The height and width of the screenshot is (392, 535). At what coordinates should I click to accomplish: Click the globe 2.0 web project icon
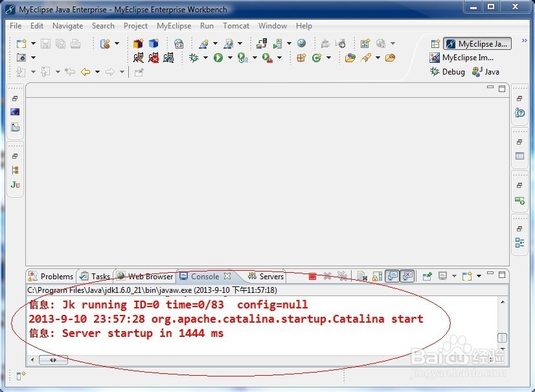tap(179, 43)
